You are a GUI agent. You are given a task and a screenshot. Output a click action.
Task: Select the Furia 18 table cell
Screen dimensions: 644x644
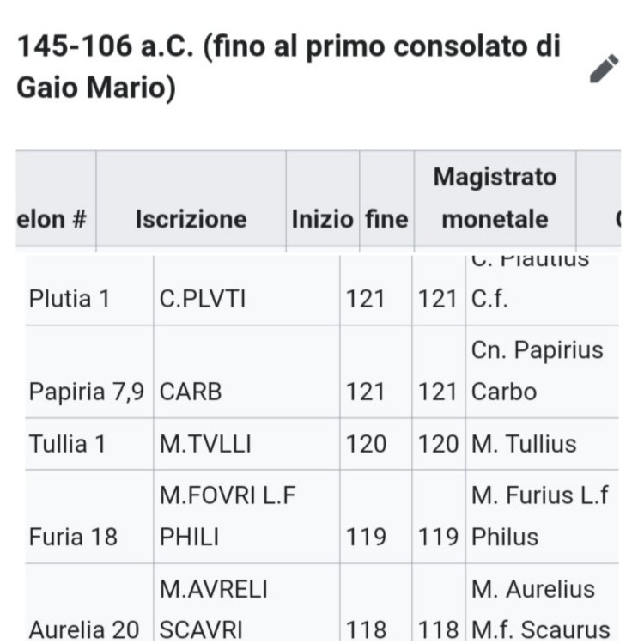tap(73, 537)
